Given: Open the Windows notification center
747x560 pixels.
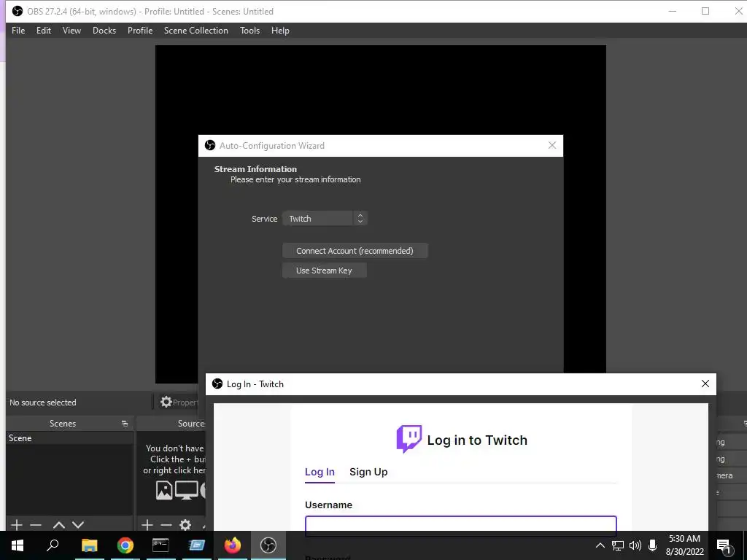Looking at the screenshot, I should (724, 546).
